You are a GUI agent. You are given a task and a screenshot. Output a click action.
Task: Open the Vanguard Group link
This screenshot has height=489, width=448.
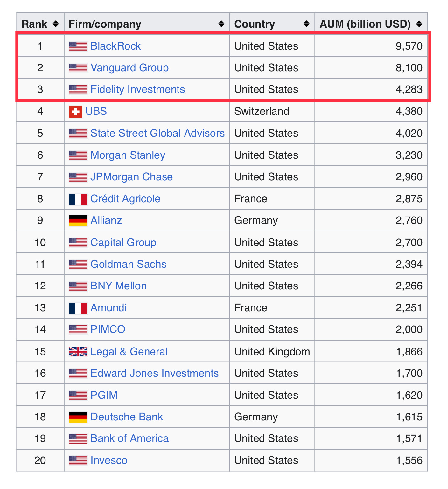[129, 68]
